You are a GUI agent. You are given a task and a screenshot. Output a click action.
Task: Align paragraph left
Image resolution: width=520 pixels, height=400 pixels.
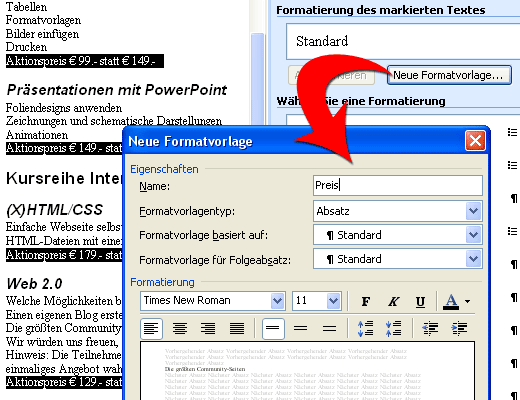click(x=151, y=329)
